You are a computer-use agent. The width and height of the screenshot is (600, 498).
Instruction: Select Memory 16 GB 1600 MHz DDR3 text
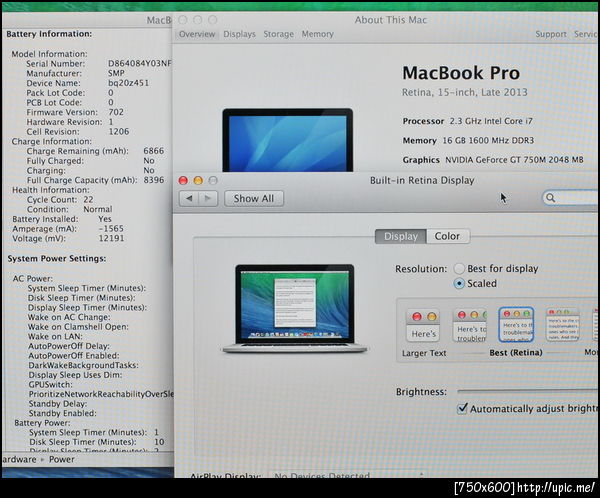coord(468,140)
